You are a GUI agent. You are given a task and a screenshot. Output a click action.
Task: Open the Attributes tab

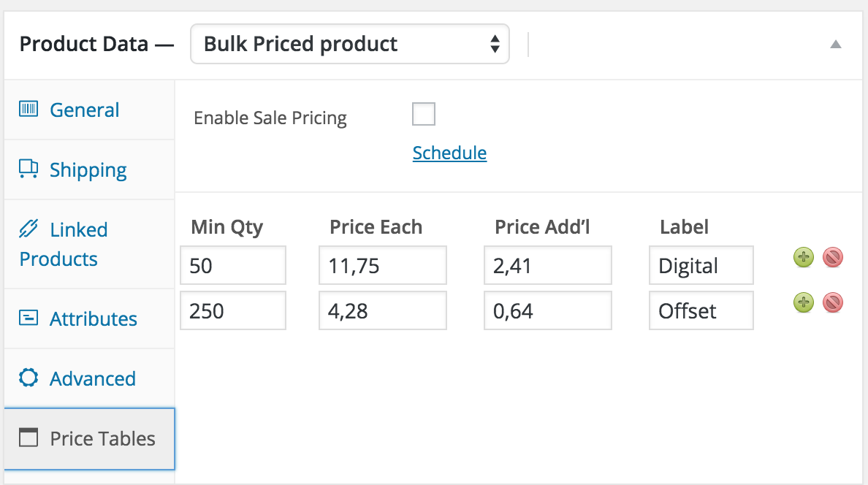pyautogui.click(x=93, y=318)
